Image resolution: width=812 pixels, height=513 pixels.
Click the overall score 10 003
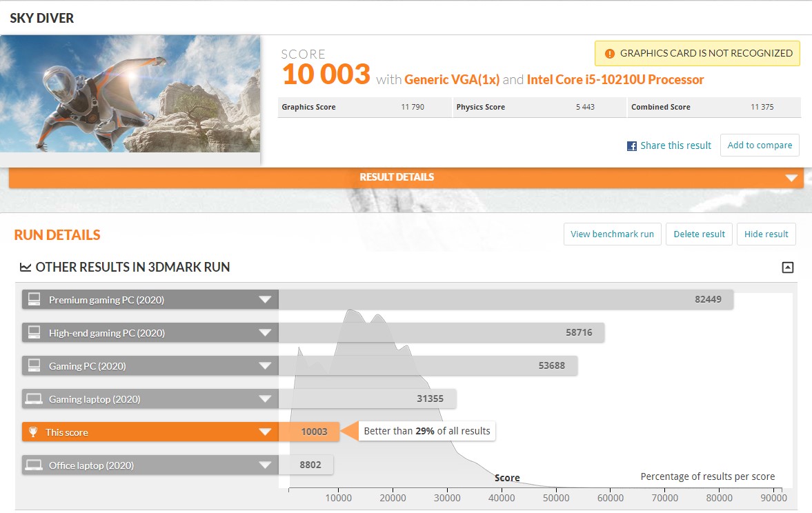click(x=326, y=74)
